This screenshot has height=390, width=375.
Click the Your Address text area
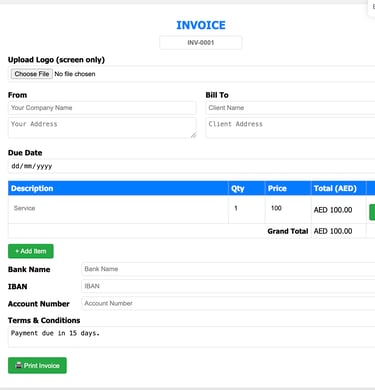pos(102,128)
